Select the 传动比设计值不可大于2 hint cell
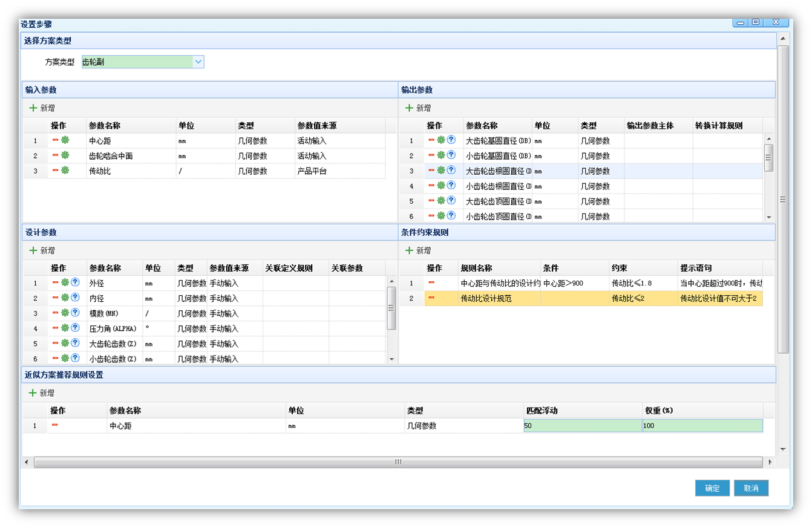This screenshot has height=528, width=812. click(x=720, y=298)
